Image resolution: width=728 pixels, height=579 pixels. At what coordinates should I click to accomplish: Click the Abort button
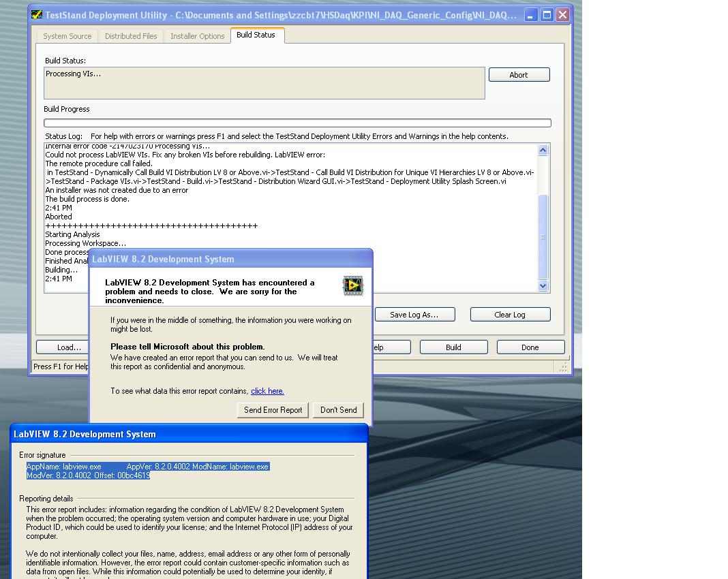coord(519,75)
